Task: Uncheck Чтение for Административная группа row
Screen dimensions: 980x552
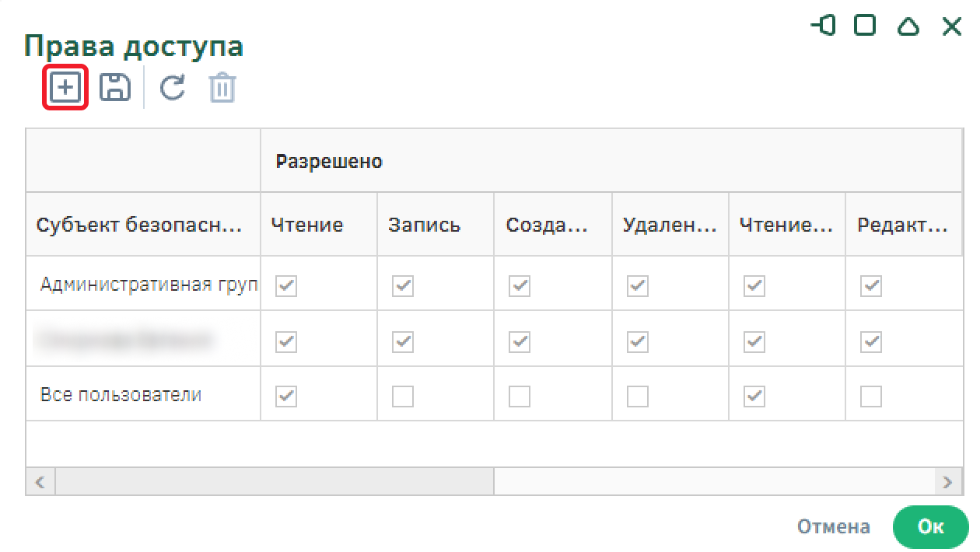Action: [x=287, y=286]
